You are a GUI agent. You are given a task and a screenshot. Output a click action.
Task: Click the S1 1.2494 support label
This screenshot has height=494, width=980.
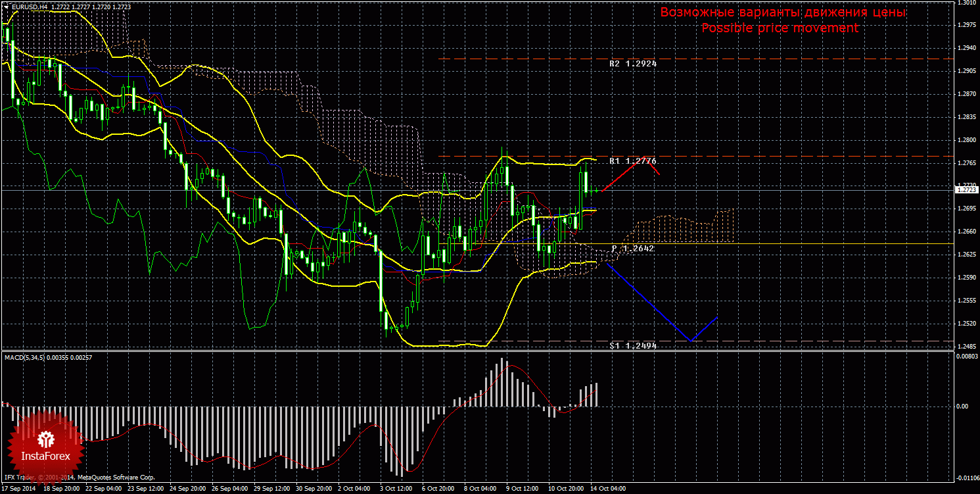coord(632,345)
